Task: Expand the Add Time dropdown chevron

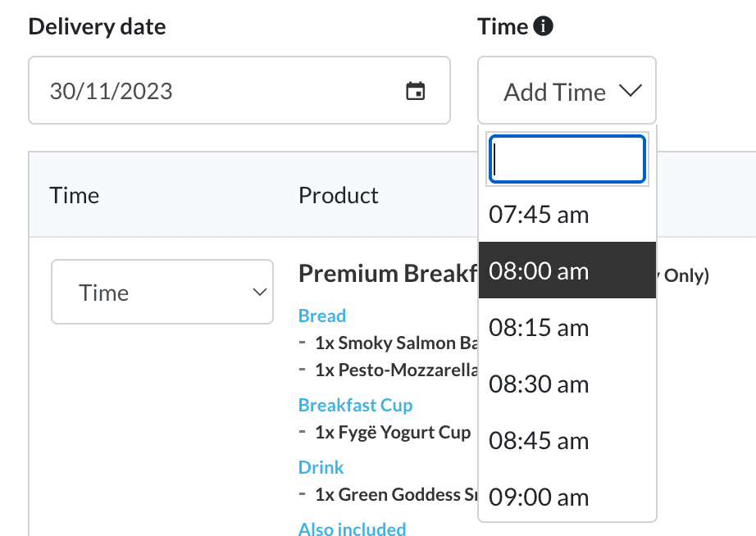Action: (x=630, y=92)
